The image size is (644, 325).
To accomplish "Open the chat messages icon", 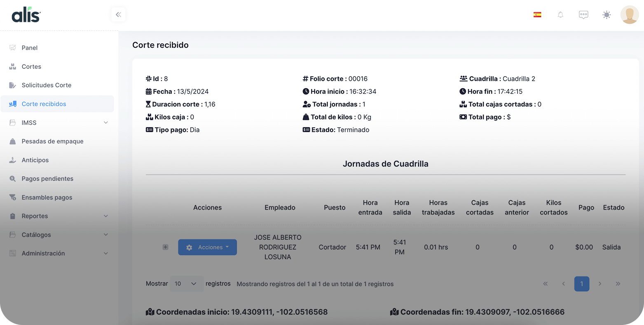I will (583, 15).
